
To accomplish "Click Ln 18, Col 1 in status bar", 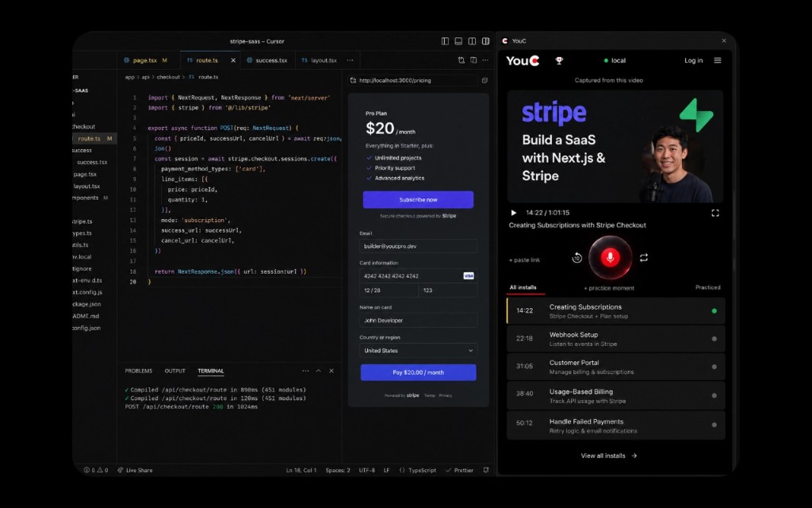I will (301, 470).
